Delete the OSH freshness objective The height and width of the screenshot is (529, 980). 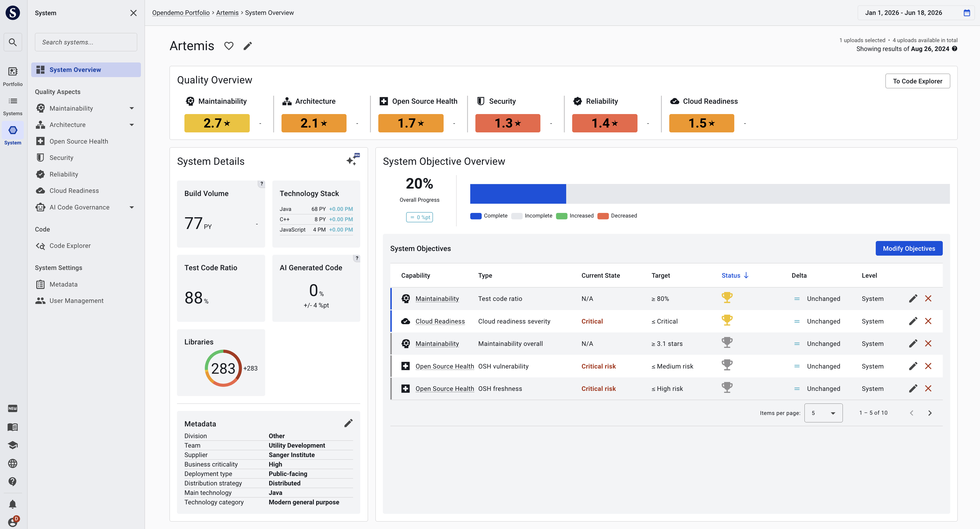tap(928, 389)
